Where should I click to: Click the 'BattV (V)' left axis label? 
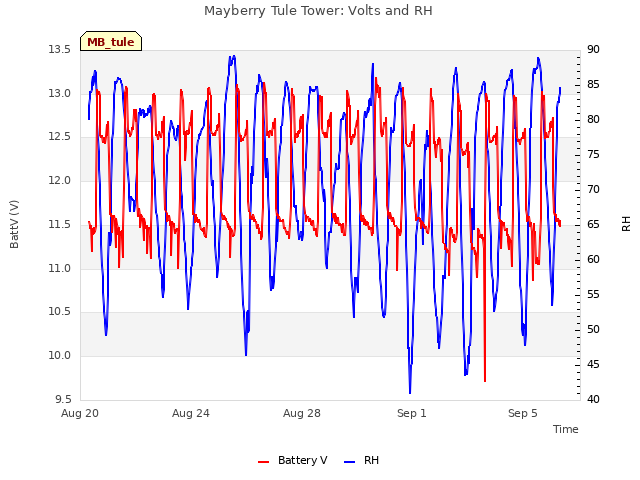click(x=14, y=224)
